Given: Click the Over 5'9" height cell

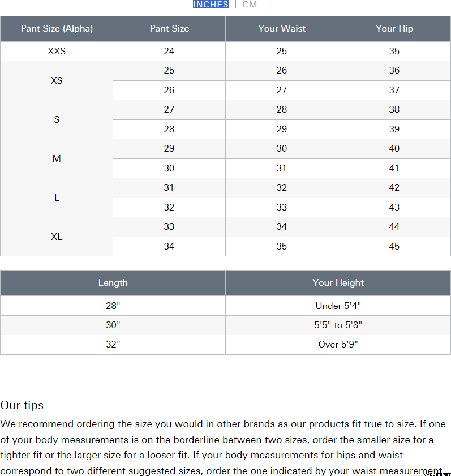Looking at the screenshot, I should [338, 344].
